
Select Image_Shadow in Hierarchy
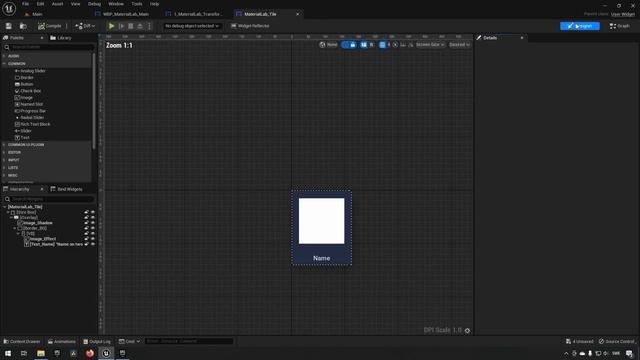point(35,223)
